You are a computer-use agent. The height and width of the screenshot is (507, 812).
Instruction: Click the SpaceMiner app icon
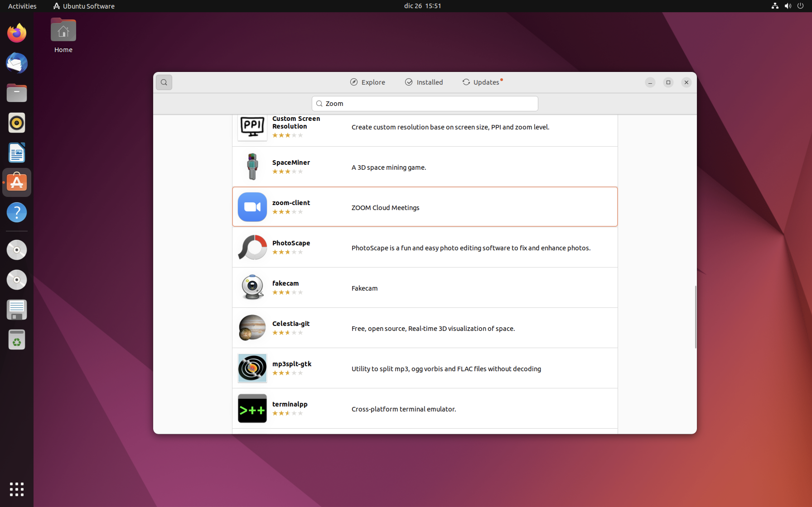point(252,167)
